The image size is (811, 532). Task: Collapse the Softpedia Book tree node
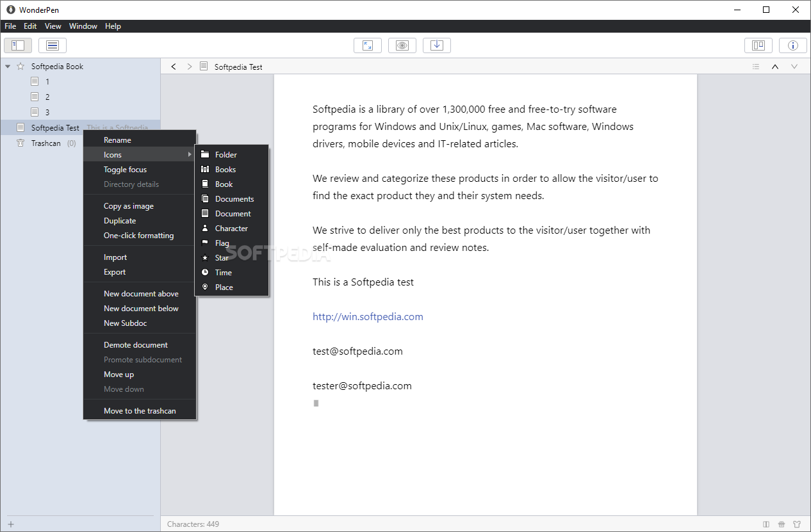(x=8, y=67)
